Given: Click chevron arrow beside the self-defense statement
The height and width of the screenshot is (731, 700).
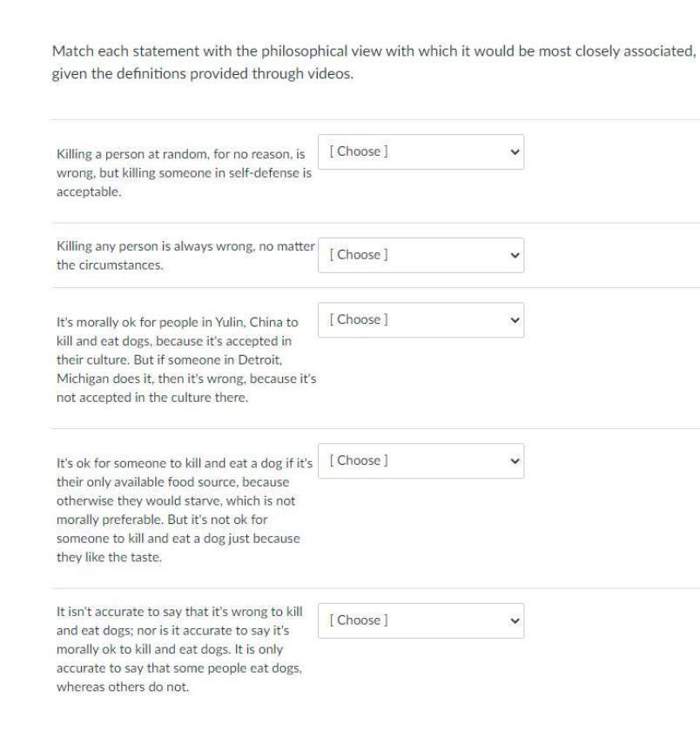Looking at the screenshot, I should (x=512, y=151).
